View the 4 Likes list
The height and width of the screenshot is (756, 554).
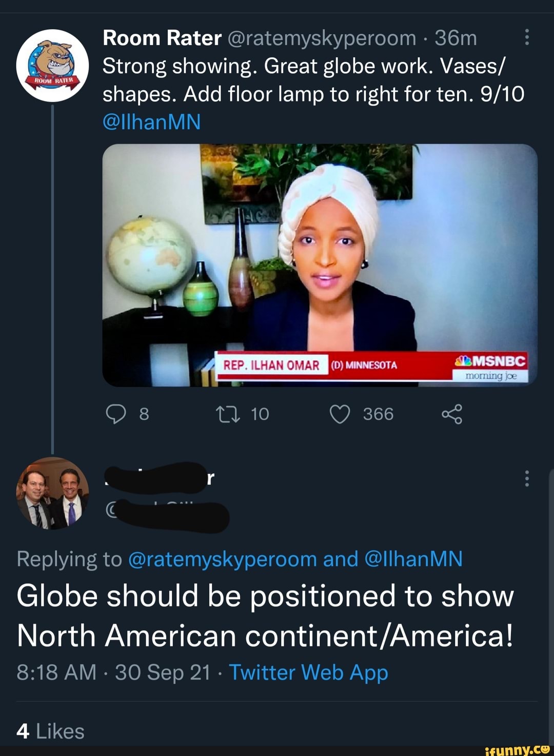tap(50, 731)
